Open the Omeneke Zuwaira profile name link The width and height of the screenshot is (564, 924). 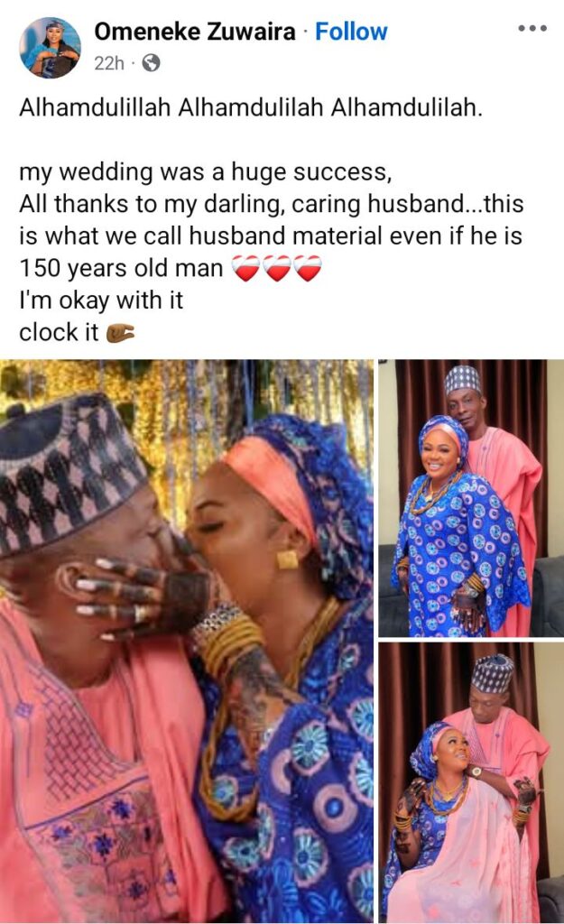point(195,32)
